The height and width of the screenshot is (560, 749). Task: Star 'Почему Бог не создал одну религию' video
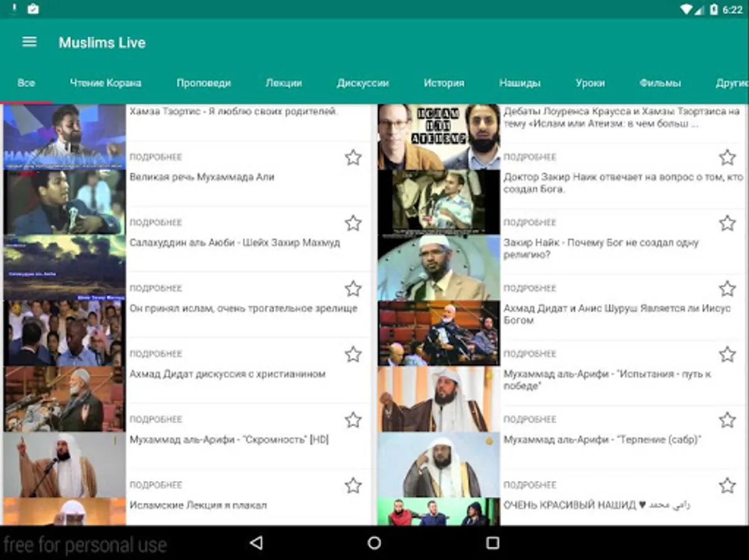coord(727,289)
